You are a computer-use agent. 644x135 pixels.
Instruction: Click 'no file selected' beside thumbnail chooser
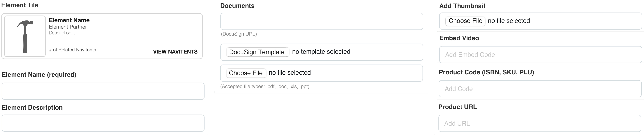pos(509,21)
